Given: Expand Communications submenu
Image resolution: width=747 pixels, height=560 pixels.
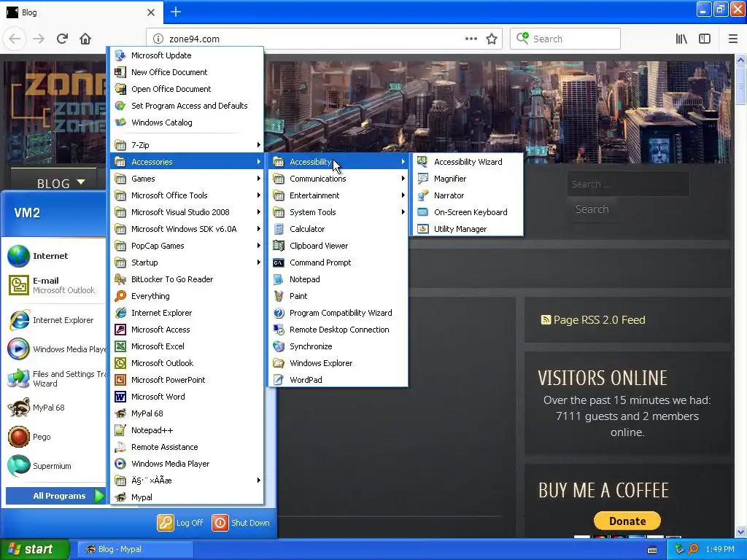Looking at the screenshot, I should click(x=338, y=179).
